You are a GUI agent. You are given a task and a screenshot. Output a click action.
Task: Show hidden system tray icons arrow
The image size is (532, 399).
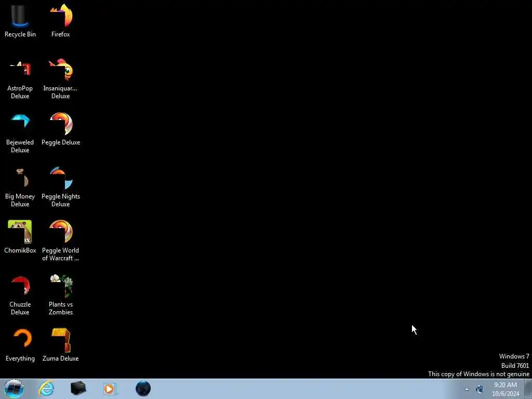(467, 389)
